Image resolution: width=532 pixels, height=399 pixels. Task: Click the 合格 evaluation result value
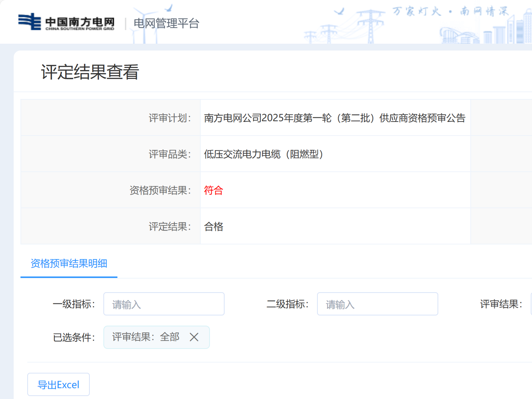tap(213, 226)
